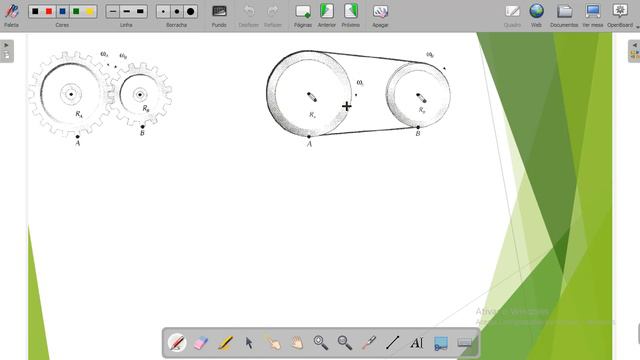The image size is (640, 360).
Task: Select the Laser pointer tool
Action: pos(369,343)
